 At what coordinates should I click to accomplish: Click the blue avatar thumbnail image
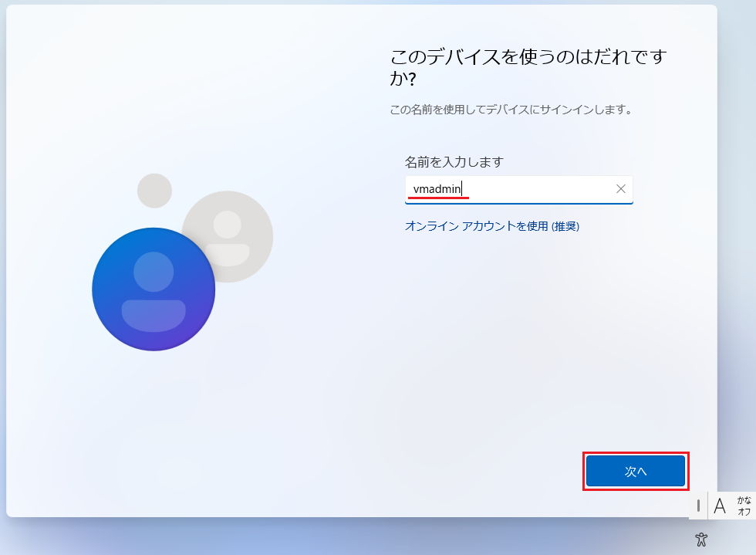point(154,289)
